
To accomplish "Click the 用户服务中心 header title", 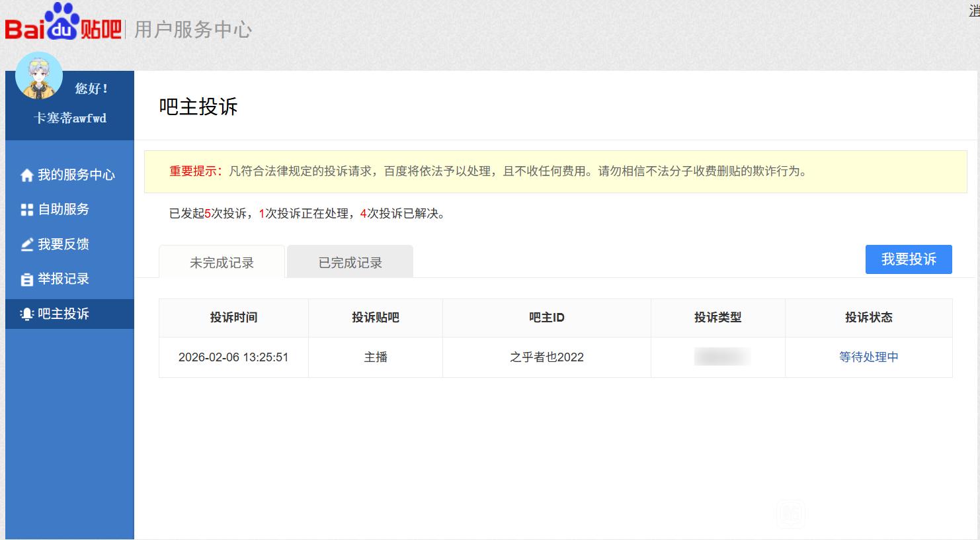I will [192, 30].
